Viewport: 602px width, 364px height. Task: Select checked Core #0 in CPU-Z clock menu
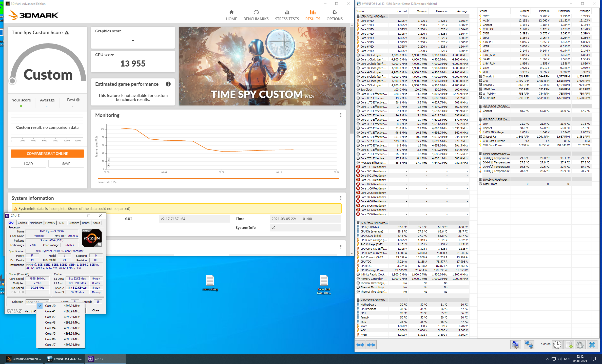click(x=61, y=306)
